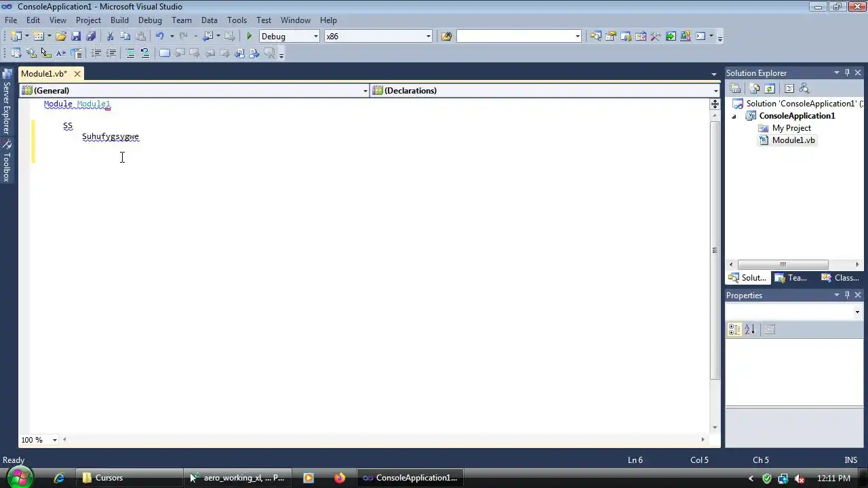The width and height of the screenshot is (868, 488).
Task: Open the active files tab list dropdown
Action: (x=713, y=73)
